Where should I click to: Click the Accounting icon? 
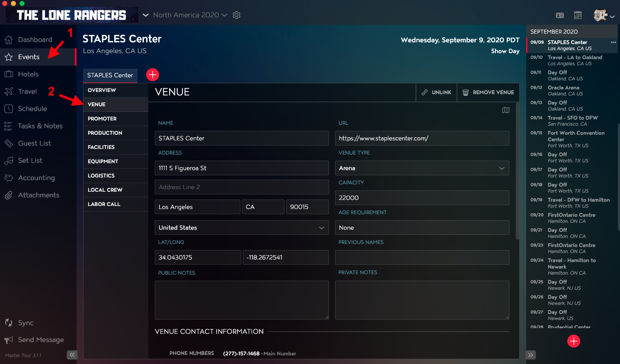pos(9,178)
